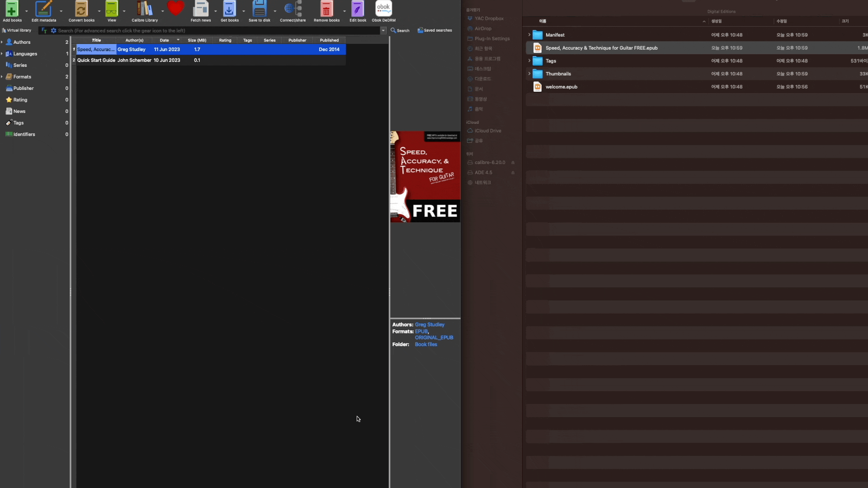Click the Tags icon in Tag browser
The width and height of the screenshot is (868, 488).
click(9, 123)
